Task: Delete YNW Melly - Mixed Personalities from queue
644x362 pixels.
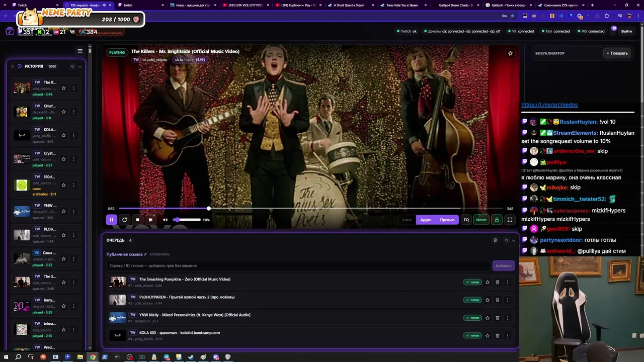Action: click(x=498, y=318)
